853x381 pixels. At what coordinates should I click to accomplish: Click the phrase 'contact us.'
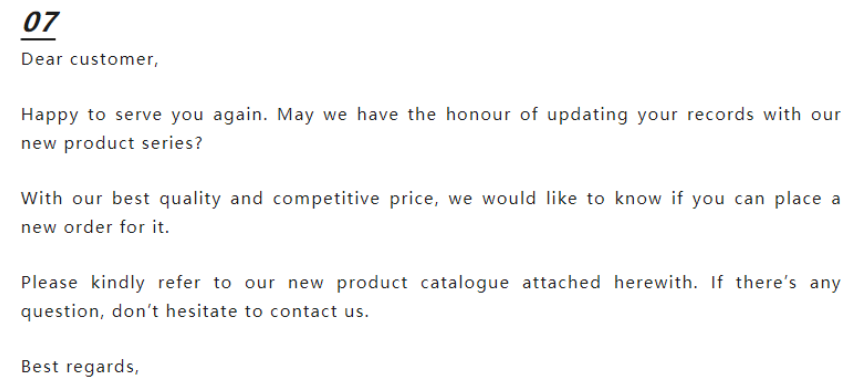coord(319,311)
